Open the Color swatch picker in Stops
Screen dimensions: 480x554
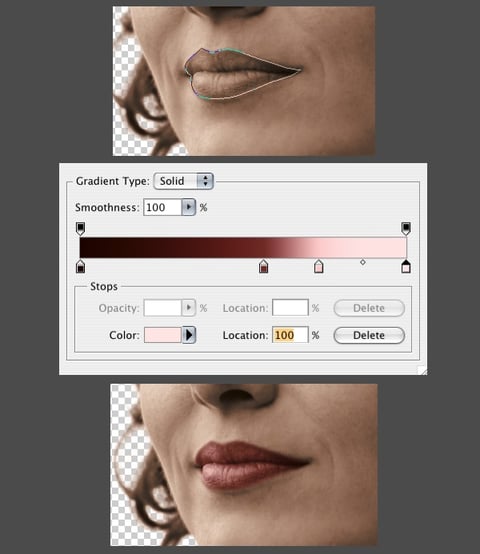click(x=162, y=335)
